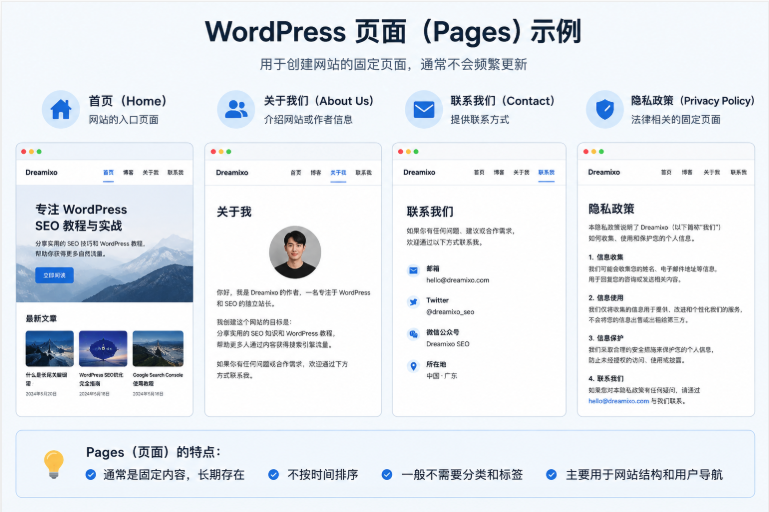
Task: Click the author portrait photo
Action: (x=295, y=252)
